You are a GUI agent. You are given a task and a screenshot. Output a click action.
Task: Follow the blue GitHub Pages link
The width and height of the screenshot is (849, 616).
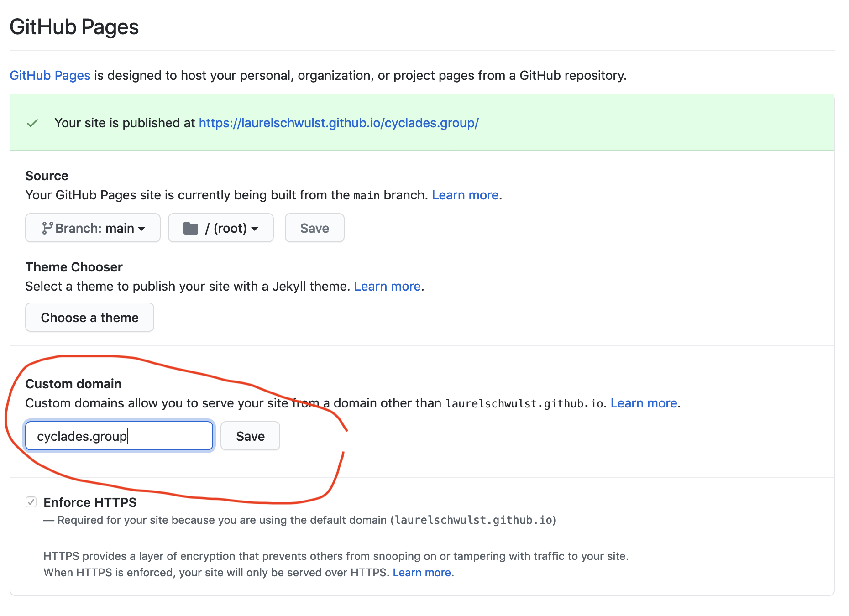[x=50, y=76]
